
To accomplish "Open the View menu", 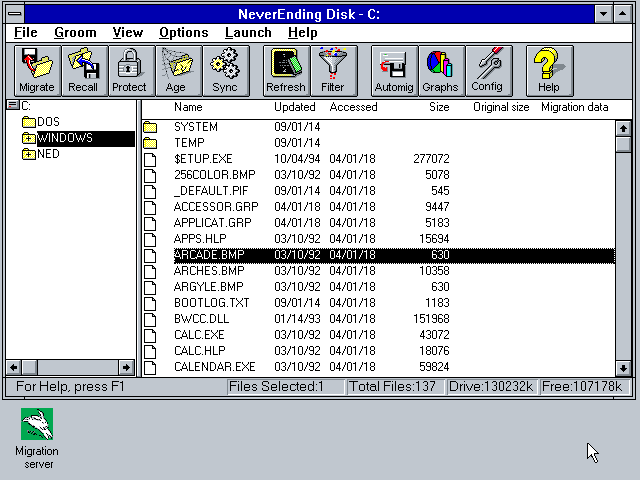I will pos(128,33).
